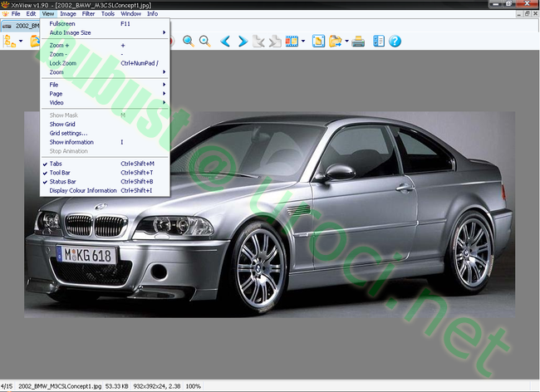Open the dropdown arrow beside the Browser icon
Screen dimensions: 540x392
coord(21,41)
